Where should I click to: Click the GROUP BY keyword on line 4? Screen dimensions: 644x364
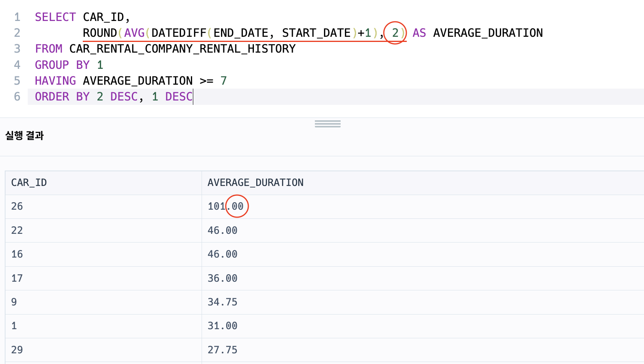pos(62,65)
